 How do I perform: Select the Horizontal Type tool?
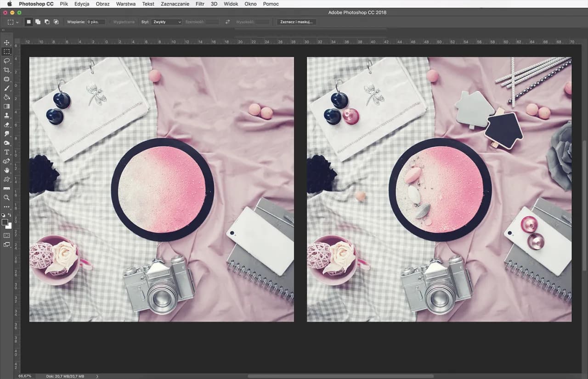[7, 152]
